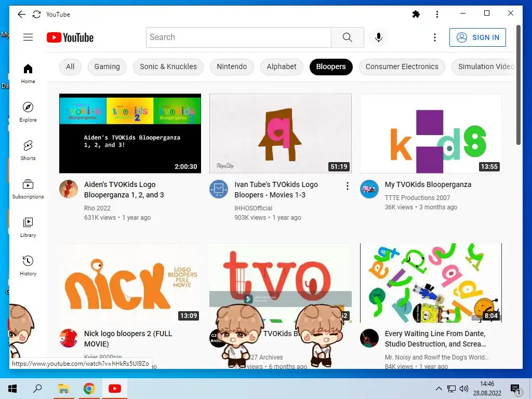532x399 pixels.
Task: Open Mr. Noisy and Rowlf channel link
Action: 436,357
